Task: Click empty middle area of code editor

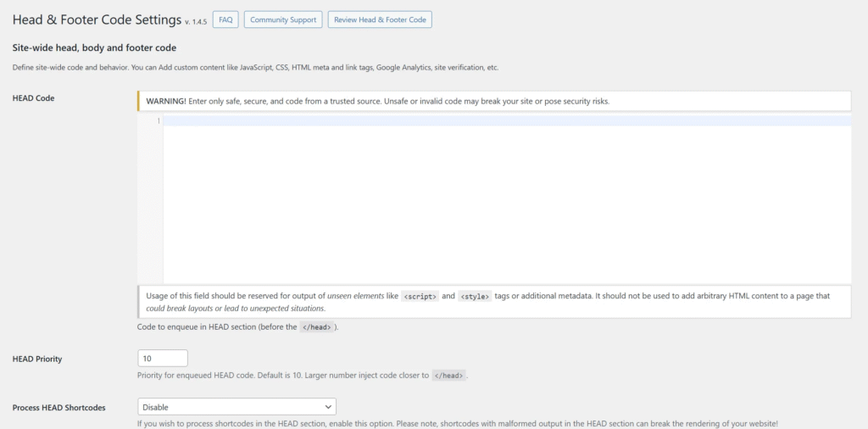Action: pos(506,203)
